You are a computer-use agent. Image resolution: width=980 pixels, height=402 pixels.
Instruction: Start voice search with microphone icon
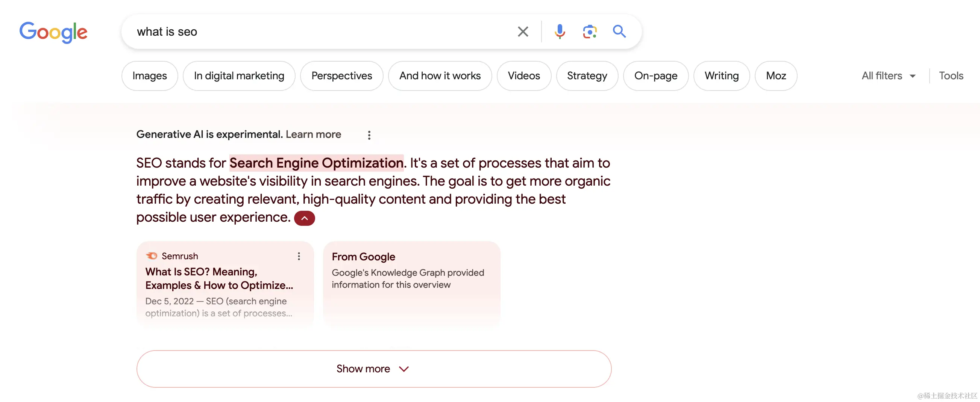tap(559, 32)
